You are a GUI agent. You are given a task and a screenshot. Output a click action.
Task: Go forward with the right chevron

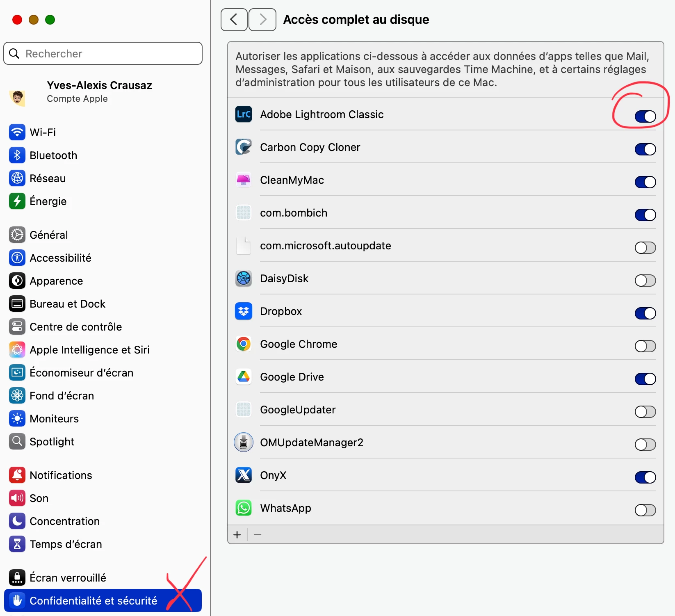coord(262,20)
